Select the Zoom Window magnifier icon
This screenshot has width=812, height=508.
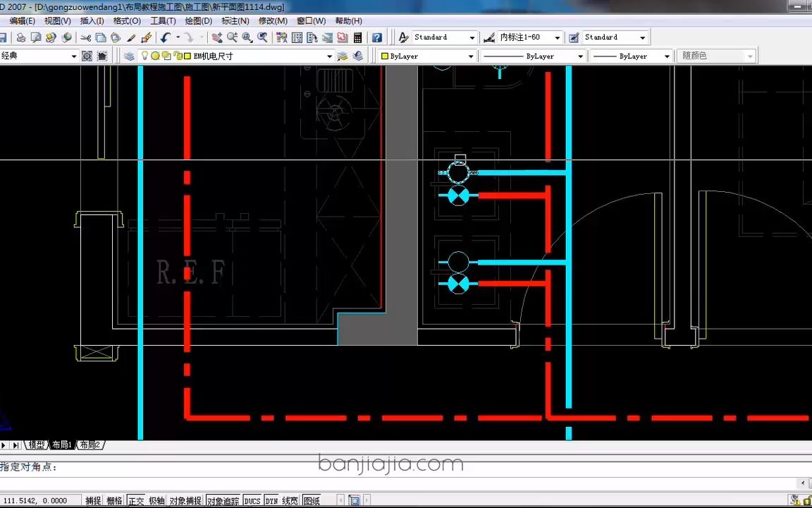pos(247,37)
